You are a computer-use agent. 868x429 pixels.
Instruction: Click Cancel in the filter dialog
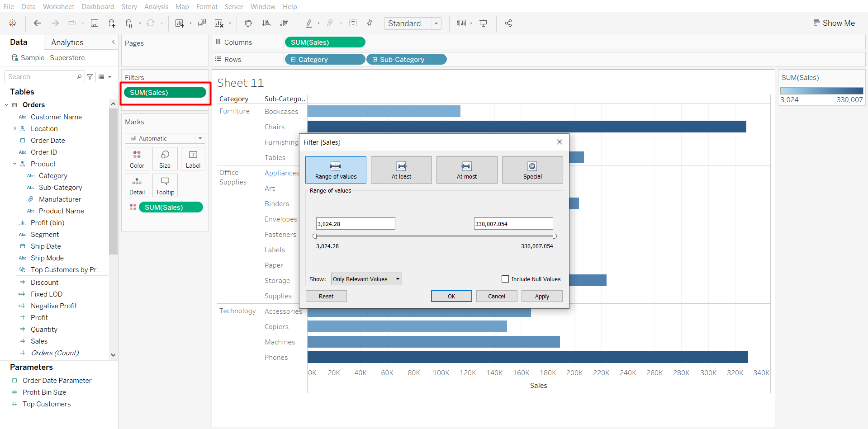pos(497,296)
